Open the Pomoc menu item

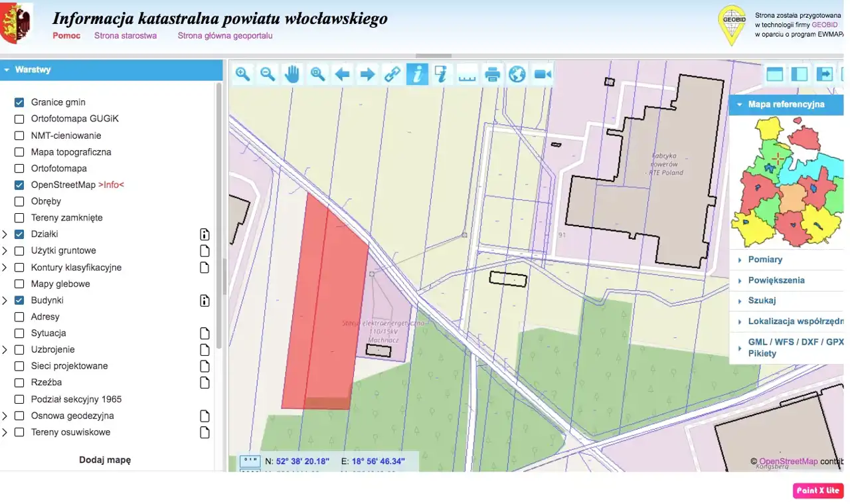66,36
